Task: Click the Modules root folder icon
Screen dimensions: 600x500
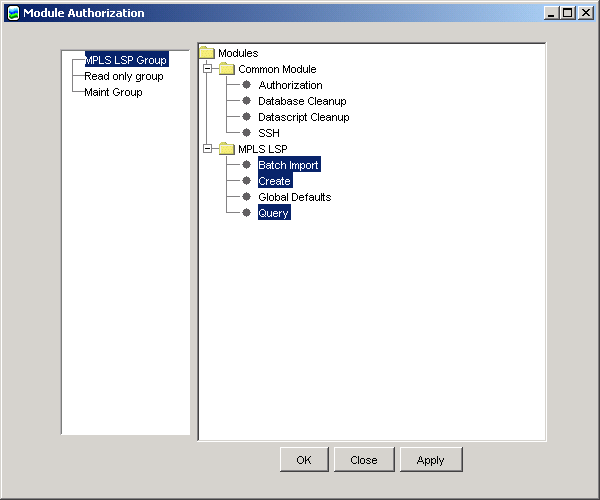Action: tap(207, 53)
